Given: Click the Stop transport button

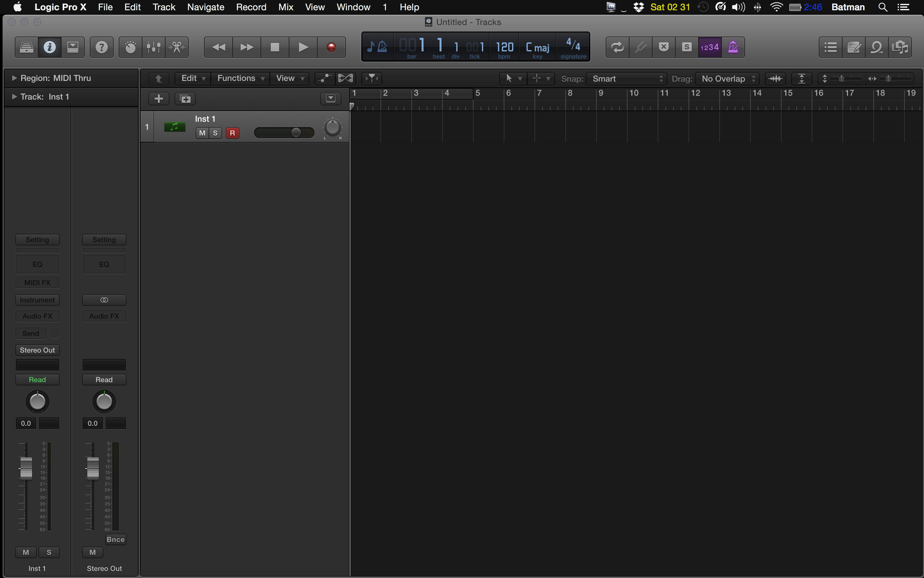Looking at the screenshot, I should 275,48.
